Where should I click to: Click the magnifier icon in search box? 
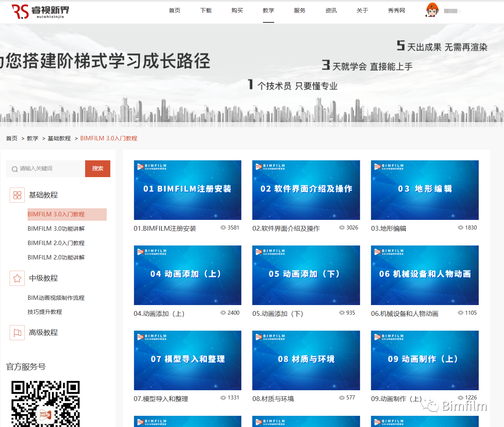click(x=15, y=169)
